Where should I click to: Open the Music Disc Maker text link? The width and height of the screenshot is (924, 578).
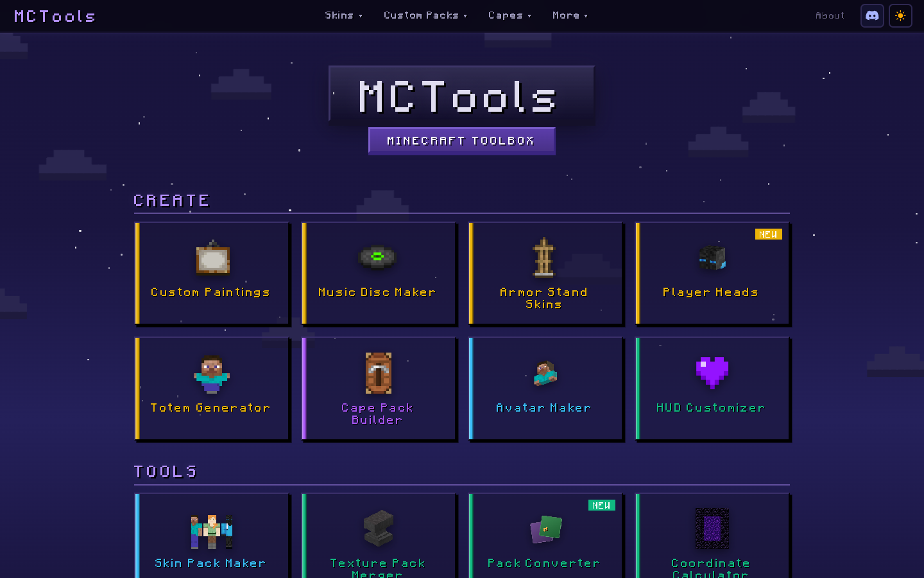pos(377,292)
